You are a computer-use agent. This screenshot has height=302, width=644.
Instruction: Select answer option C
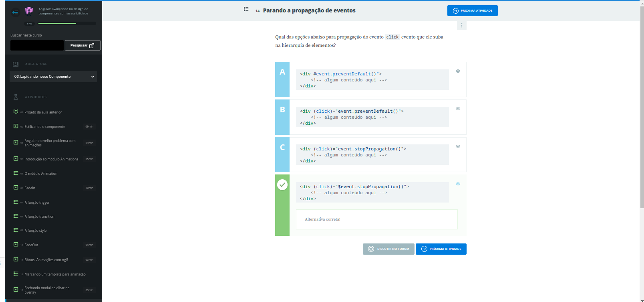[282, 154]
